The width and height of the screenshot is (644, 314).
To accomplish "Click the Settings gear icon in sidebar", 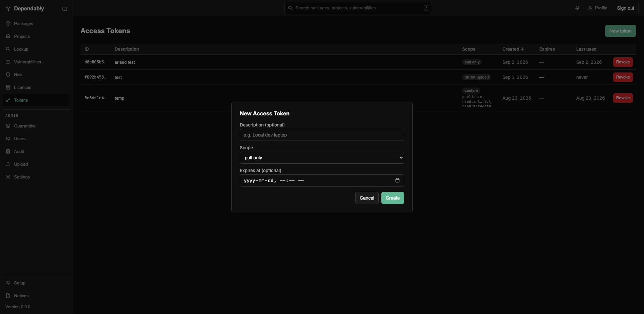I will point(8,177).
